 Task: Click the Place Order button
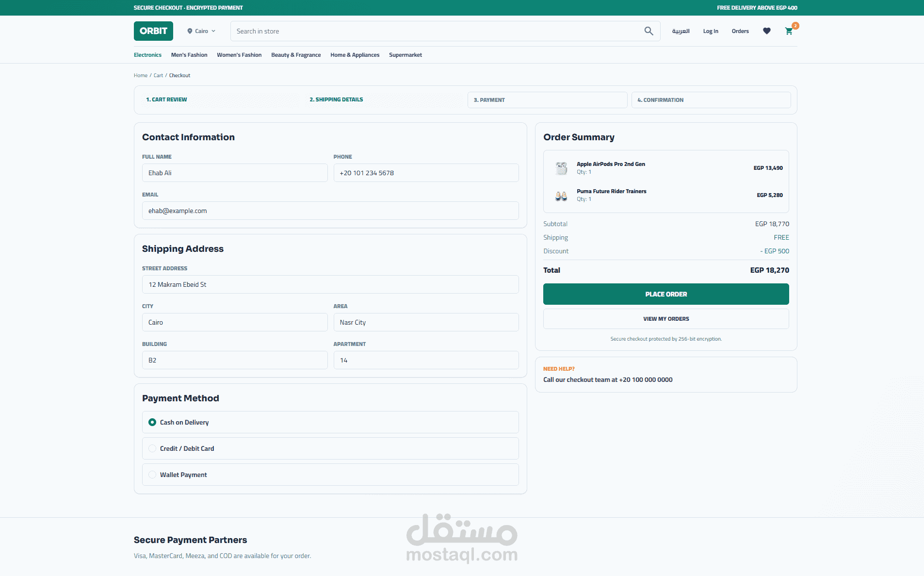click(666, 294)
